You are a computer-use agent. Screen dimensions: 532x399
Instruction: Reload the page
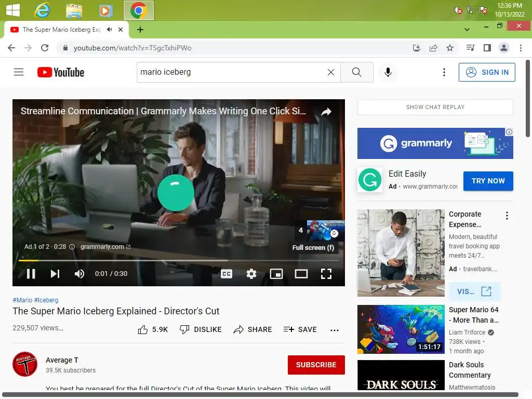[x=45, y=48]
